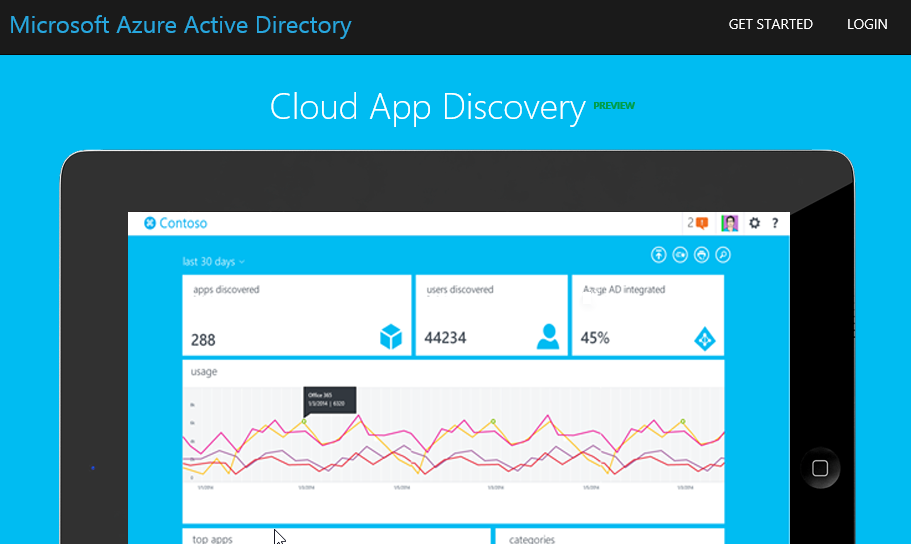Click the cube icon in apps discovered tile
The image size is (911, 544).
click(x=391, y=337)
